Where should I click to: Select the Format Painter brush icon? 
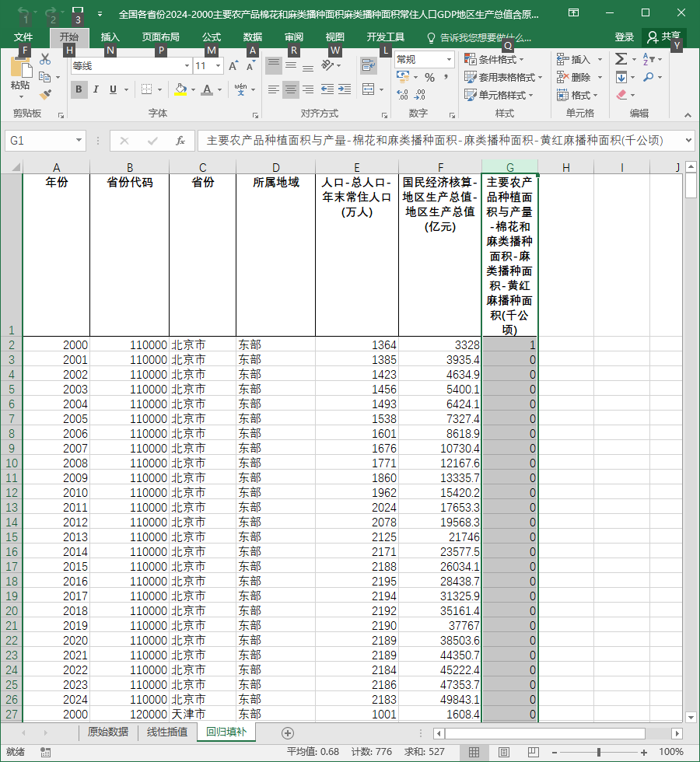[45, 95]
